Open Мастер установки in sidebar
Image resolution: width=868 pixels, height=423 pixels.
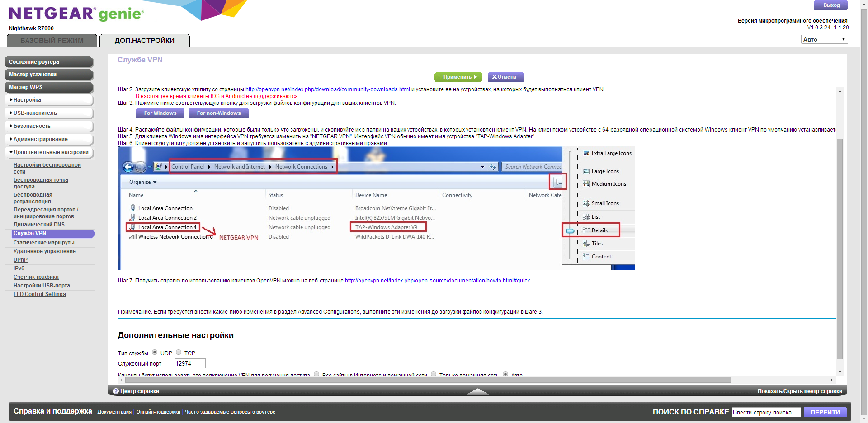49,75
